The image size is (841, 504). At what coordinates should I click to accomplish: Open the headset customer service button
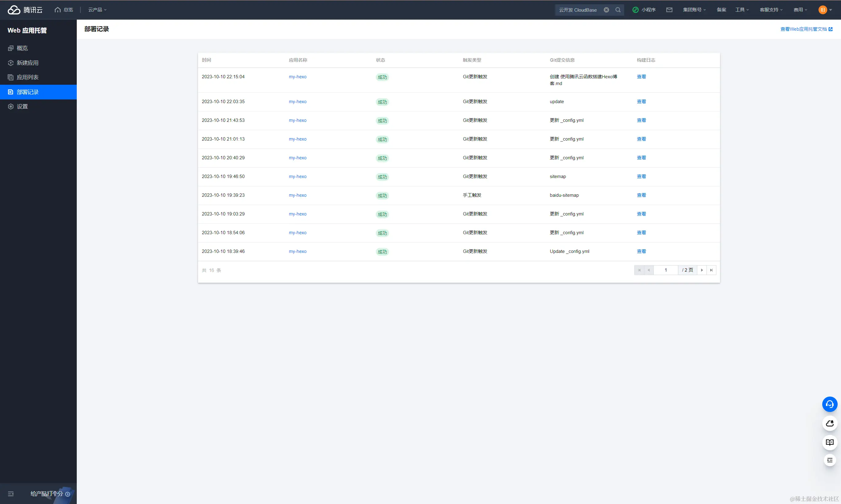tap(829, 404)
